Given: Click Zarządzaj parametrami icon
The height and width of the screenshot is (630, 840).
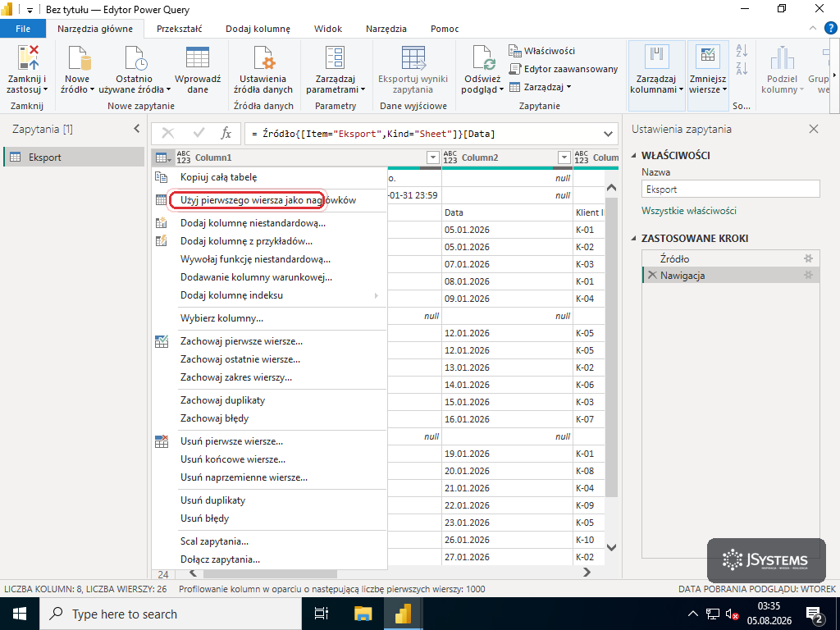Looking at the screenshot, I should coord(336,57).
